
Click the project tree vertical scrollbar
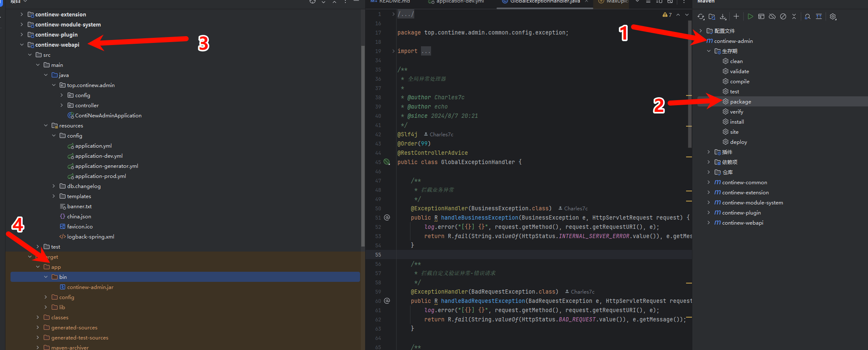[363, 146]
